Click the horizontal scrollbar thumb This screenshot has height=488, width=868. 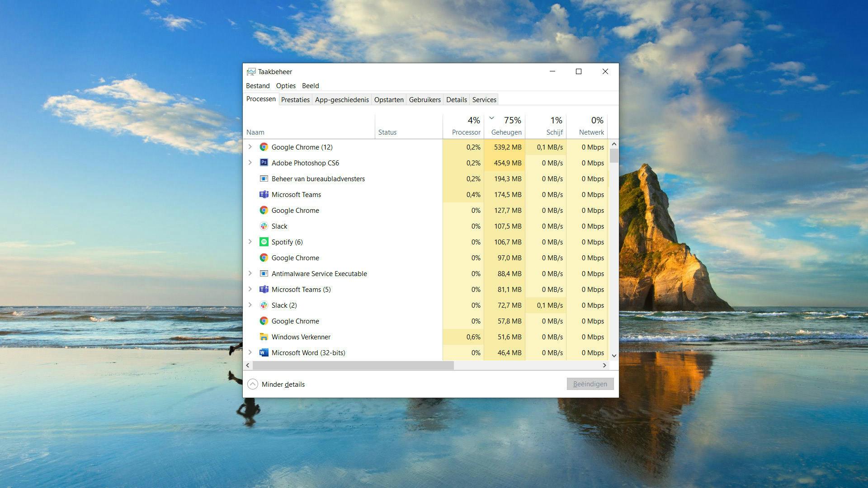click(353, 365)
